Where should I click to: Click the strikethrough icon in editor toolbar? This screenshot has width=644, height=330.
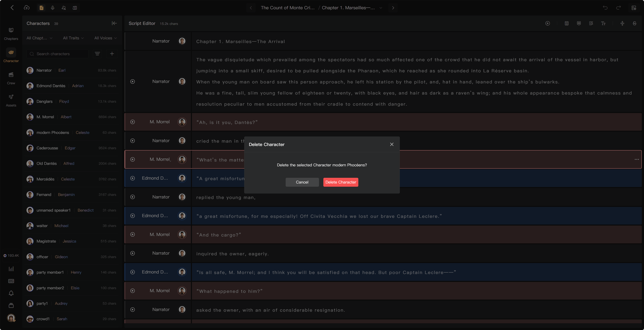coord(635,23)
